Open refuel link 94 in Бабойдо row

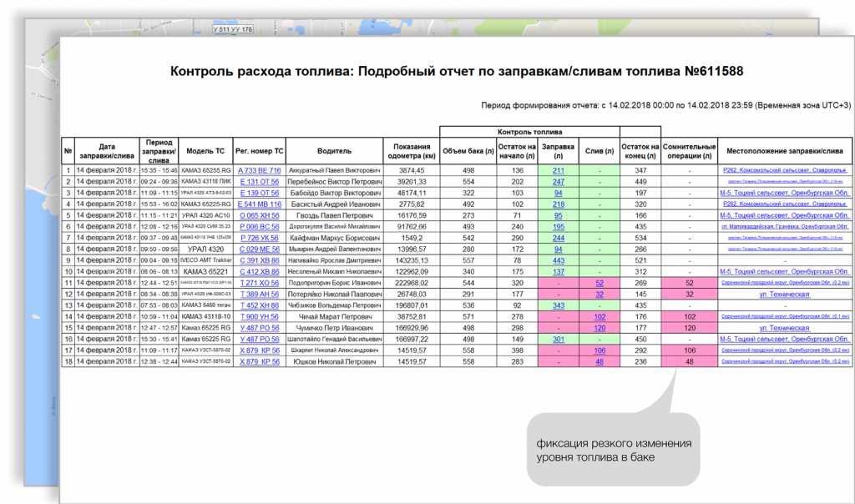[x=559, y=193]
